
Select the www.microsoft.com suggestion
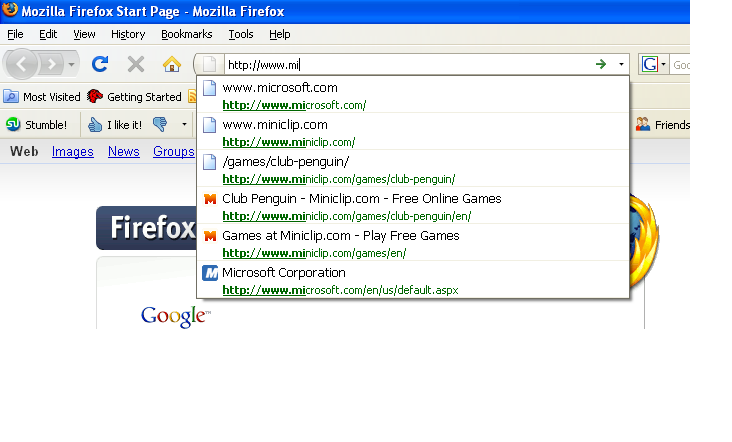(x=413, y=96)
